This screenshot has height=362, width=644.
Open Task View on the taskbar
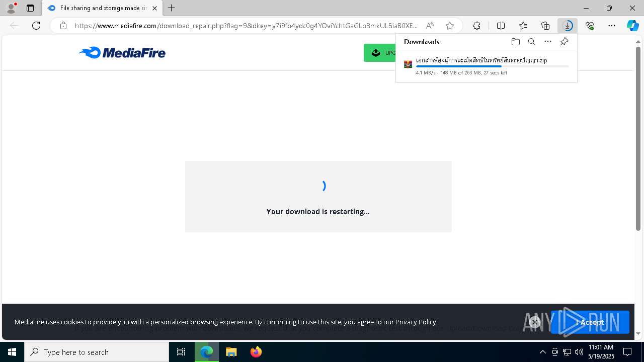click(x=181, y=352)
